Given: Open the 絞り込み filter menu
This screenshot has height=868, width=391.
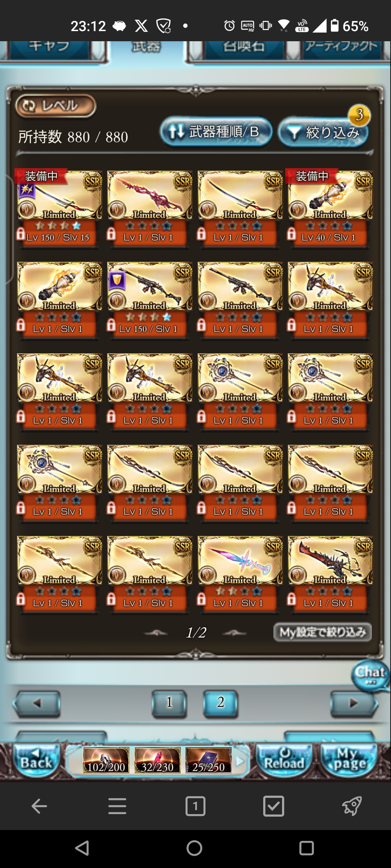Looking at the screenshot, I should point(323,132).
